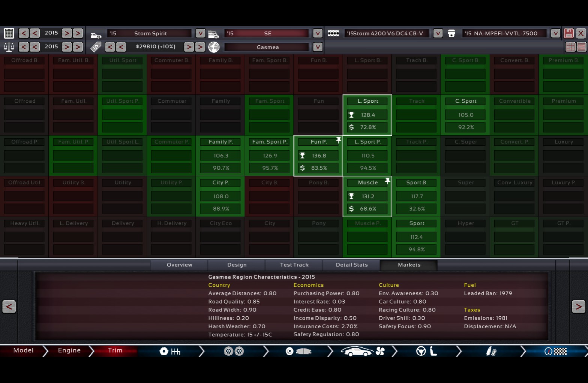The image size is (588, 383).
Task: Click the SE trim name field
Action: click(267, 33)
